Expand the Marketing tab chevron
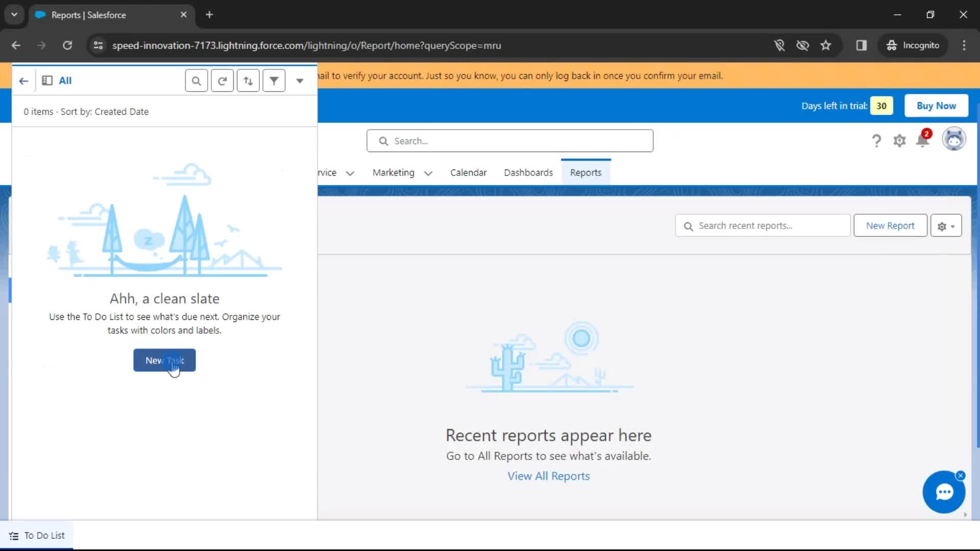 [428, 173]
